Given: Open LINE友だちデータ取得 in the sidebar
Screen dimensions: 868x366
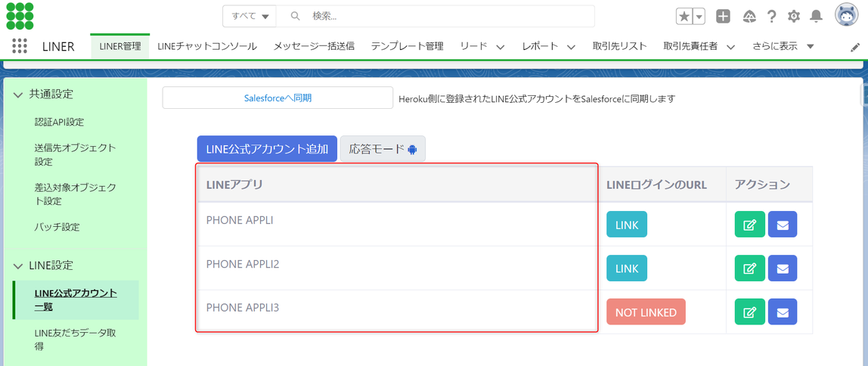Looking at the screenshot, I should [x=76, y=340].
